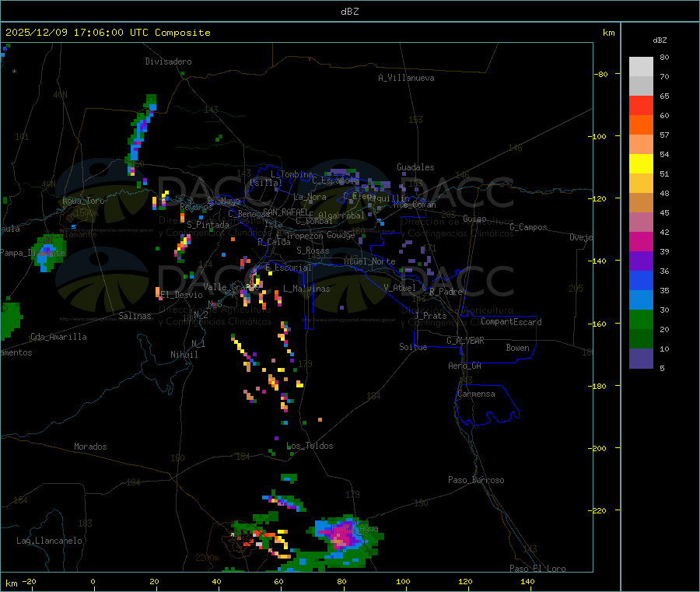This screenshot has height=592, width=700.
Task: Click the 42 dBZ magenta legend swatch
Action: (x=641, y=241)
